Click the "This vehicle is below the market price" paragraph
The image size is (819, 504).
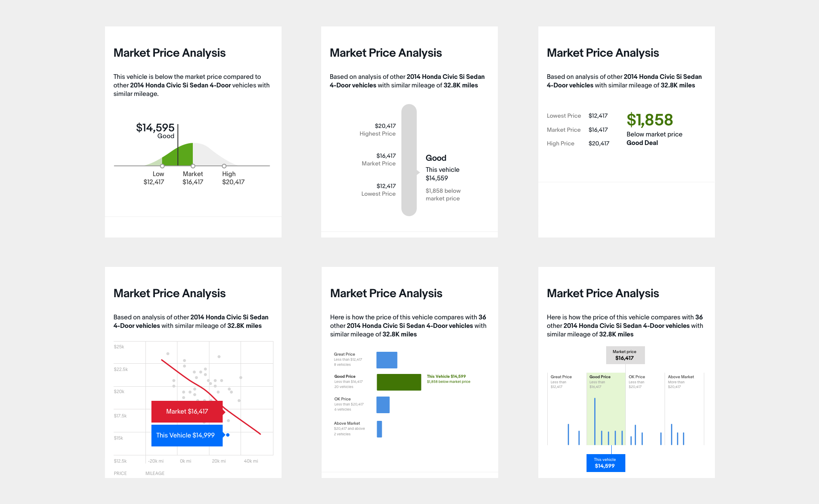[192, 85]
